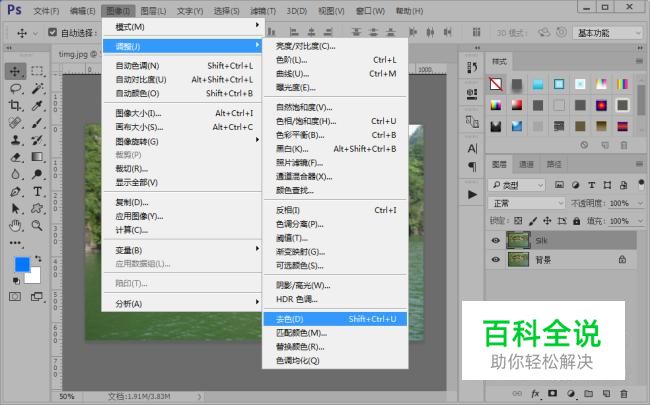
Task: Choose 自动色调(N) entry
Action: 182,65
